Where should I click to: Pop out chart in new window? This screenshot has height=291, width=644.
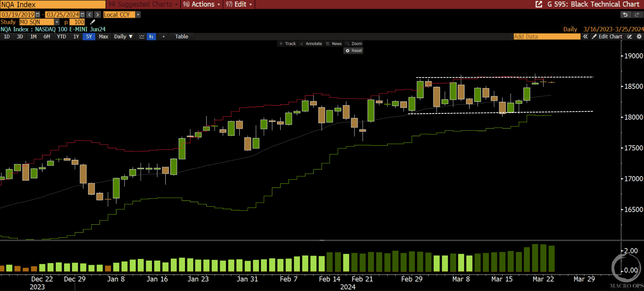coord(539,4)
